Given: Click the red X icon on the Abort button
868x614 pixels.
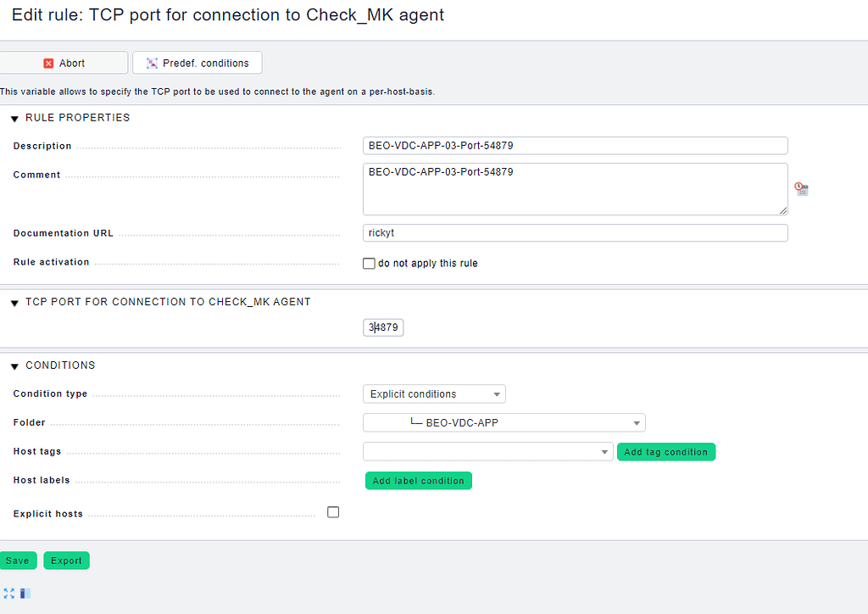Looking at the screenshot, I should (x=47, y=62).
